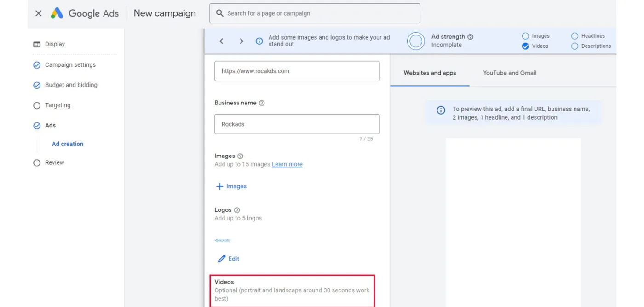Click the "7 / 25" character counter
The height and width of the screenshot is (307, 644).
tap(366, 139)
